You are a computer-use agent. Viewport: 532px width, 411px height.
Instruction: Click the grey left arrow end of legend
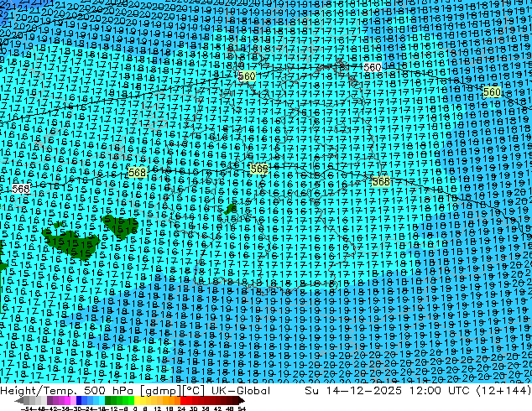[x=19, y=400]
